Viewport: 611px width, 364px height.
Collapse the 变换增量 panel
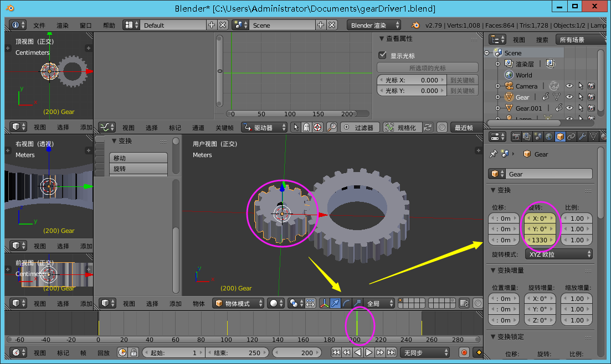[493, 270]
